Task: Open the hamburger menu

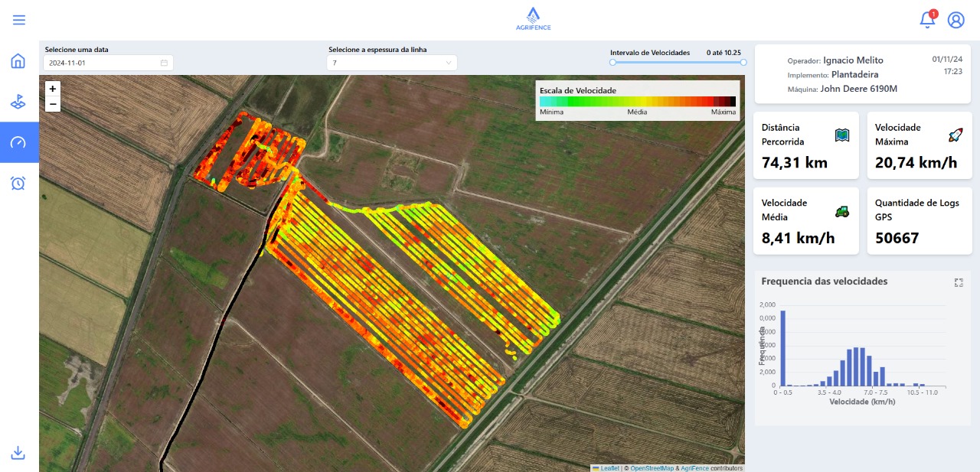Action: pyautogui.click(x=19, y=20)
